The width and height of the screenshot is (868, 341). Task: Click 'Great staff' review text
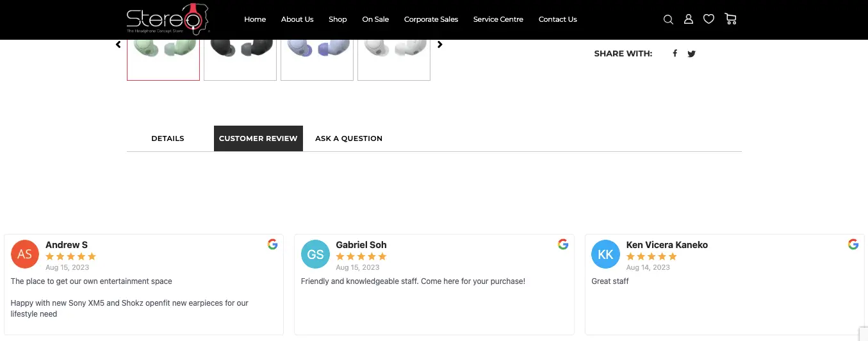point(610,281)
